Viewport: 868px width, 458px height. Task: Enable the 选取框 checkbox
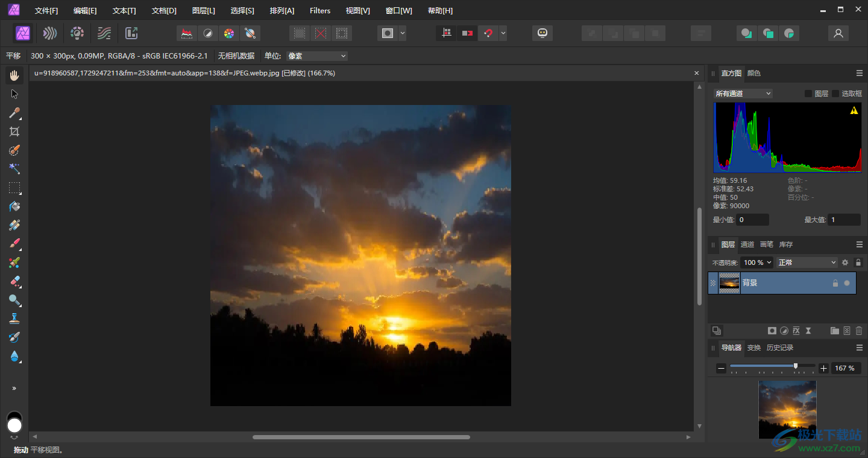[835, 94]
